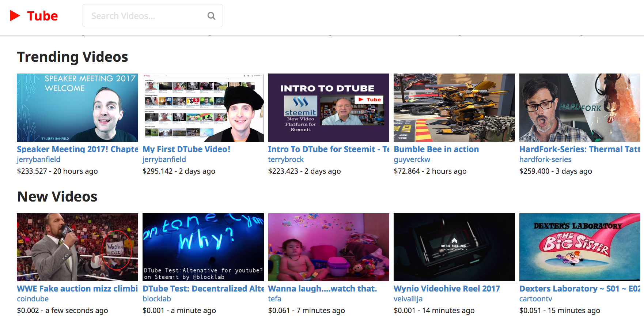Viewport: 644px width, 327px height.
Task: Click '$0.002 - a few seconds ago' text
Action: click(62, 311)
